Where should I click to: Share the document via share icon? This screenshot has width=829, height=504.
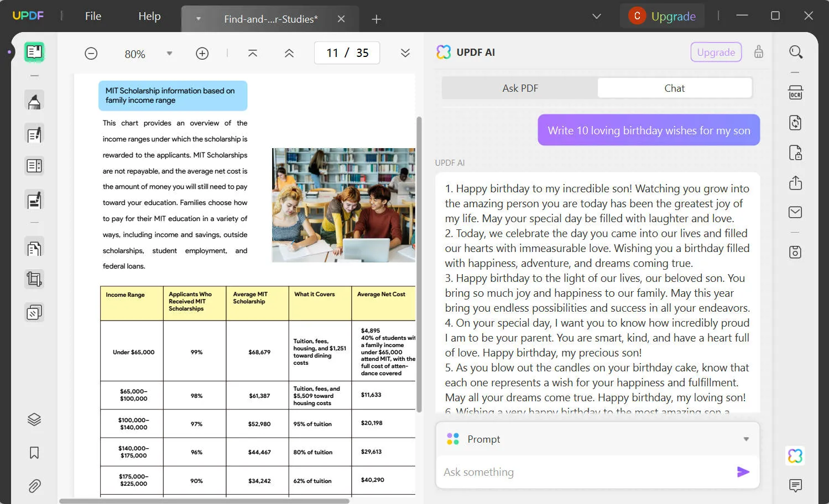(x=796, y=183)
